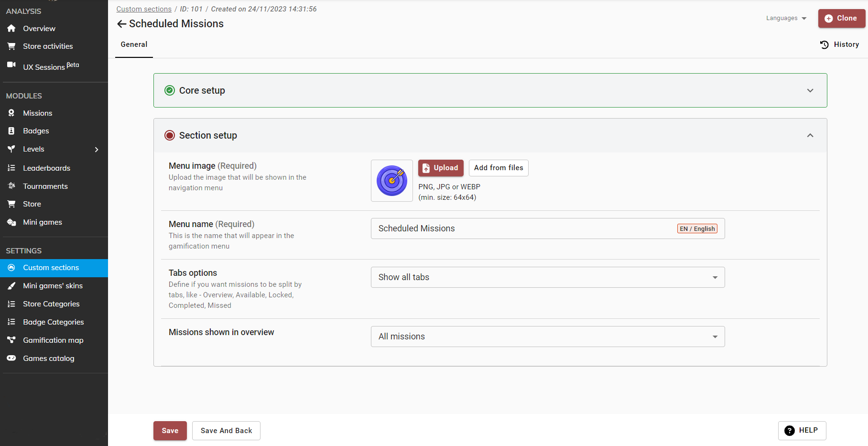Expand the Core setup section
The height and width of the screenshot is (446, 868).
810,90
